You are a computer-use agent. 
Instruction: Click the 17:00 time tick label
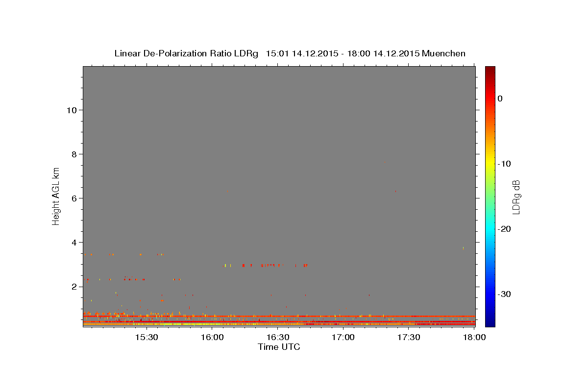[x=343, y=338]
